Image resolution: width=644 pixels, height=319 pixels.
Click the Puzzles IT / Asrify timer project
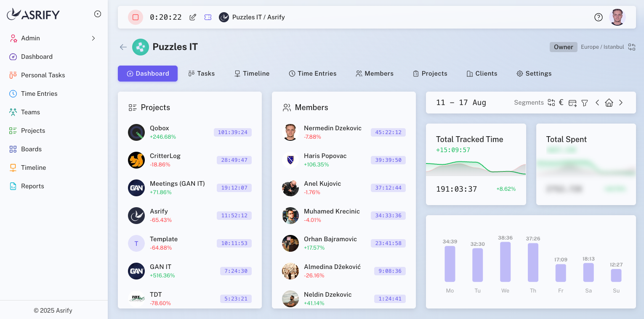click(x=252, y=17)
